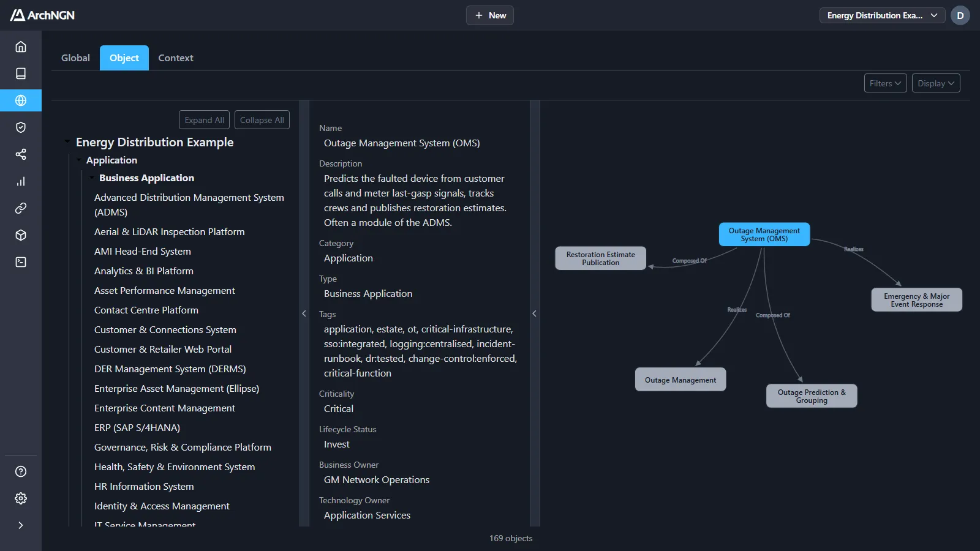Select Enterprise Content Management

(x=165, y=408)
